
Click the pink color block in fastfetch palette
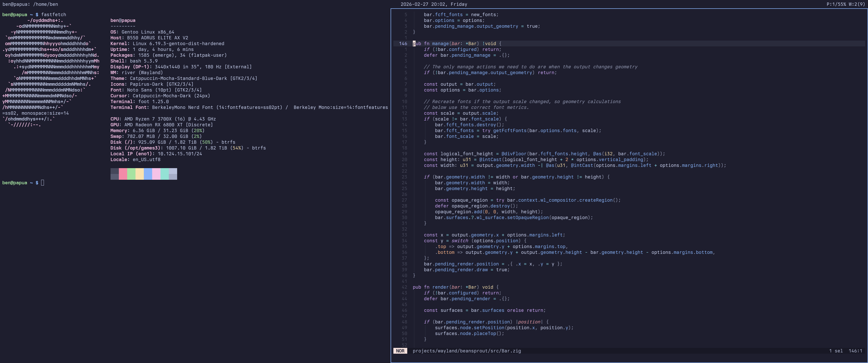tap(123, 174)
